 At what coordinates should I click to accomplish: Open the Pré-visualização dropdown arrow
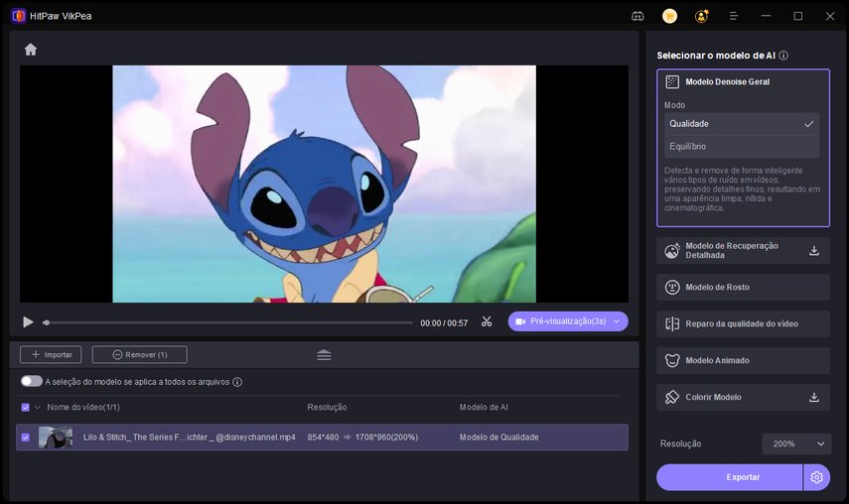pyautogui.click(x=617, y=321)
